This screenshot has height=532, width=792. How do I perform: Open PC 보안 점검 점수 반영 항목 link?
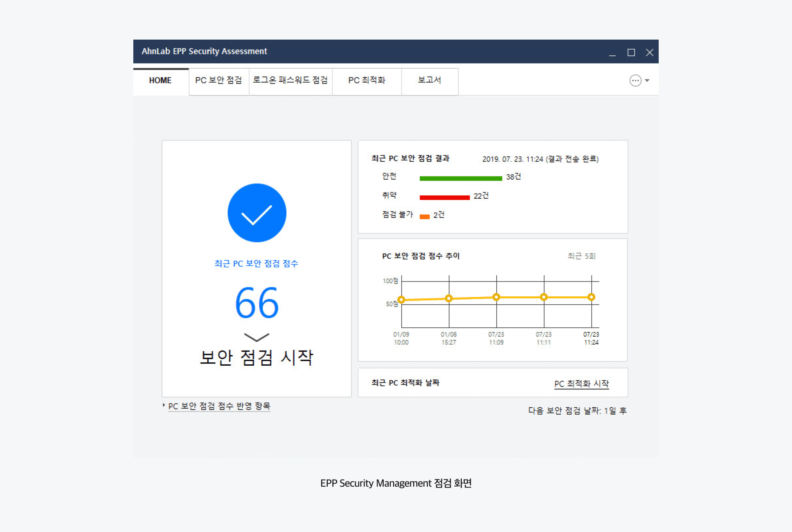tap(219, 406)
